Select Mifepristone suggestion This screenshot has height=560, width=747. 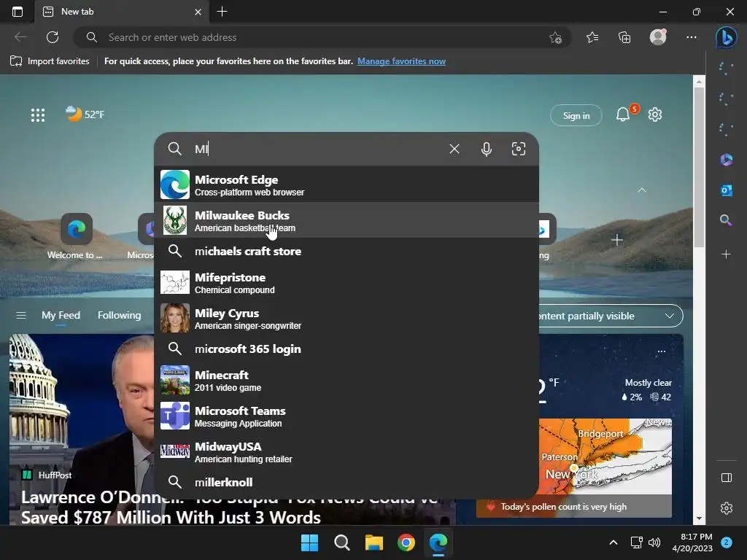coord(347,282)
